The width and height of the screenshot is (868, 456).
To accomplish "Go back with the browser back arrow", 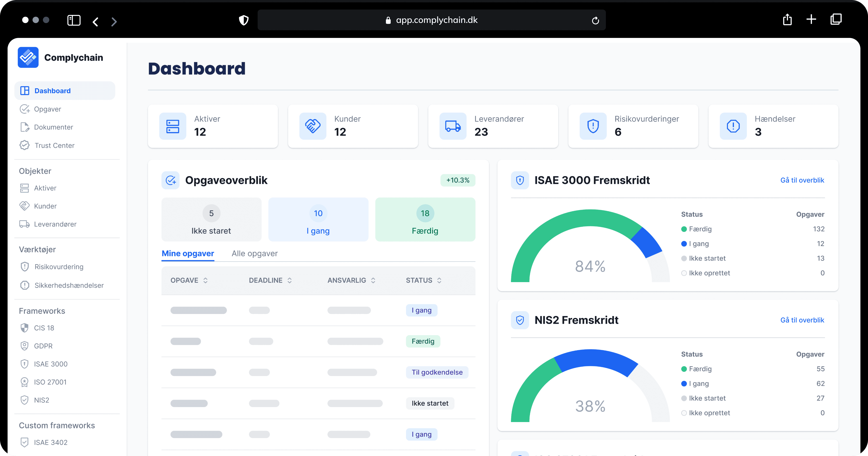I will (95, 22).
